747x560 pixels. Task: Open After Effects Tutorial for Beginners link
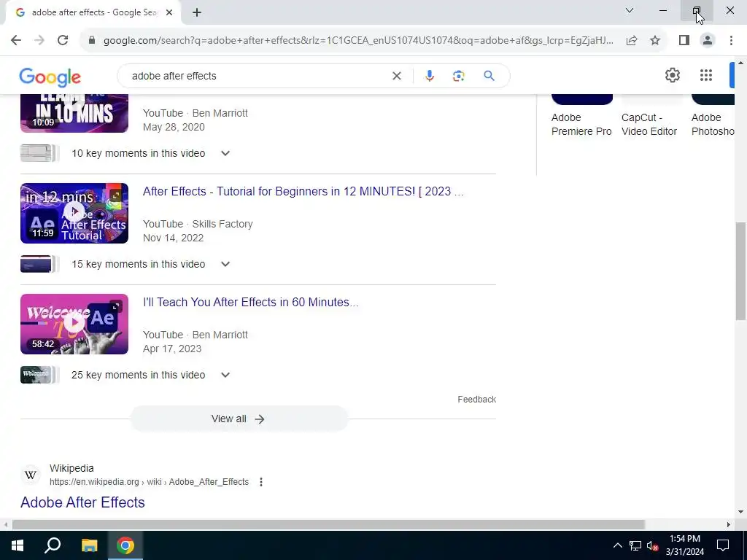(x=303, y=192)
